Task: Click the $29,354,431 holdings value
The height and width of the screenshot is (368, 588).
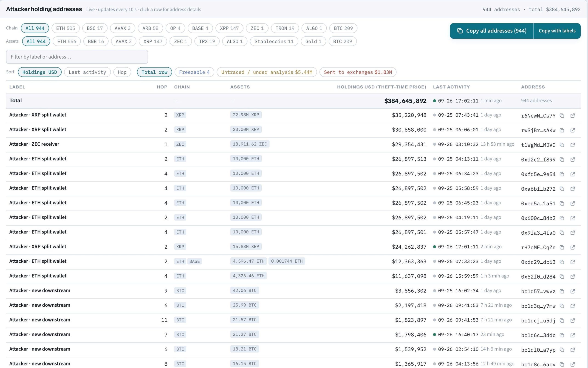Action: point(409,144)
